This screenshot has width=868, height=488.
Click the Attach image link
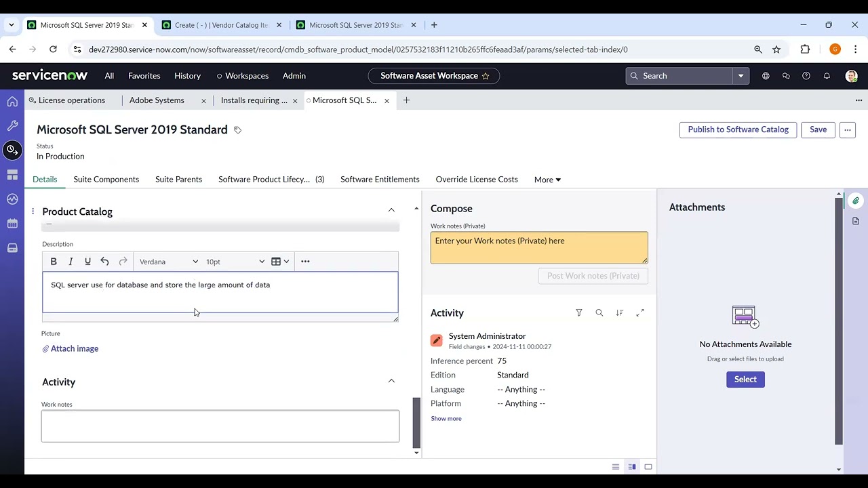coord(71,349)
